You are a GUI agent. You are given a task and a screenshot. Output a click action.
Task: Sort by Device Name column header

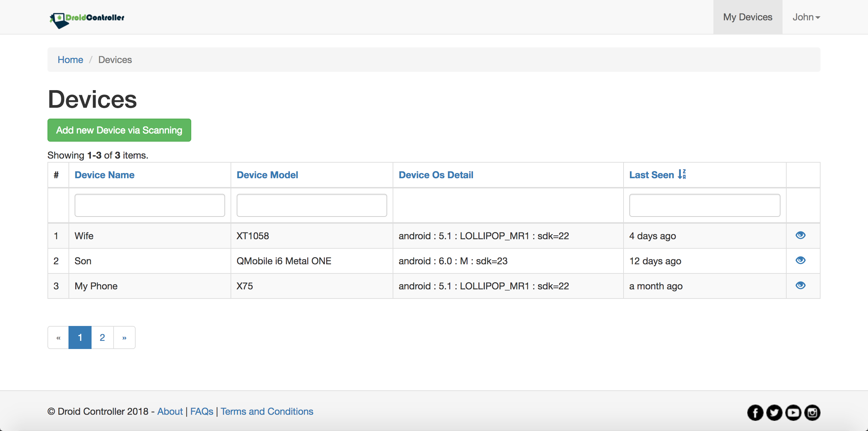pos(104,175)
